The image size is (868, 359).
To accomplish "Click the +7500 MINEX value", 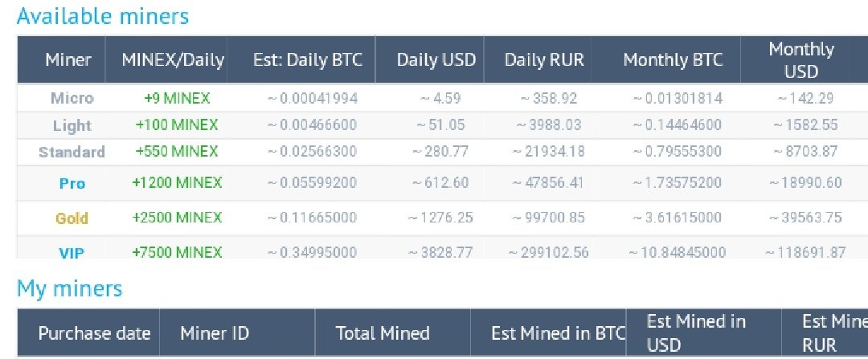I will (x=177, y=253).
